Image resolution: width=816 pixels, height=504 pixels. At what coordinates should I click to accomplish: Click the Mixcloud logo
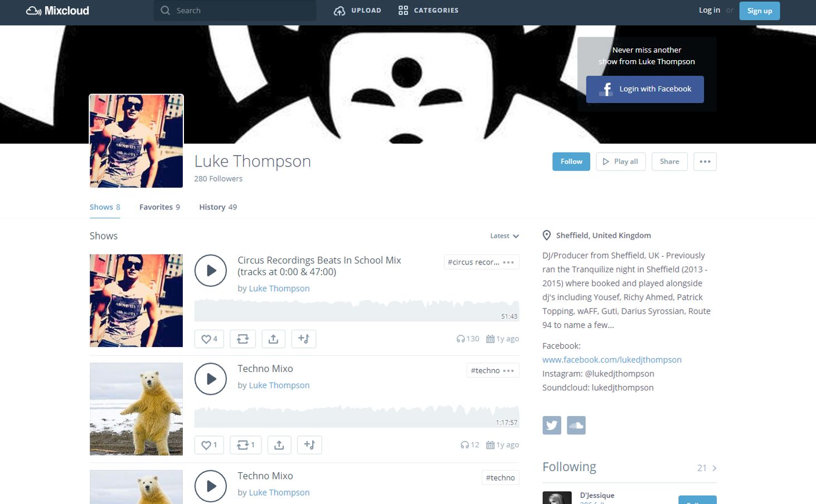click(x=57, y=11)
